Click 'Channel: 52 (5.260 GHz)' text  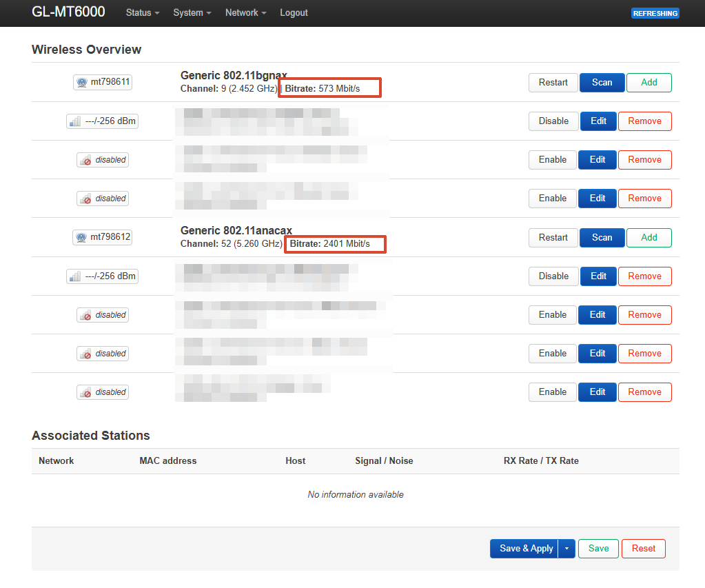click(x=232, y=244)
